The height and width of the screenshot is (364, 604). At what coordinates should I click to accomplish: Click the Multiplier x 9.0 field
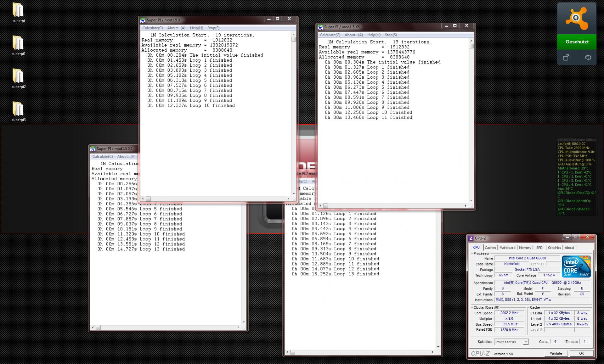click(x=509, y=319)
